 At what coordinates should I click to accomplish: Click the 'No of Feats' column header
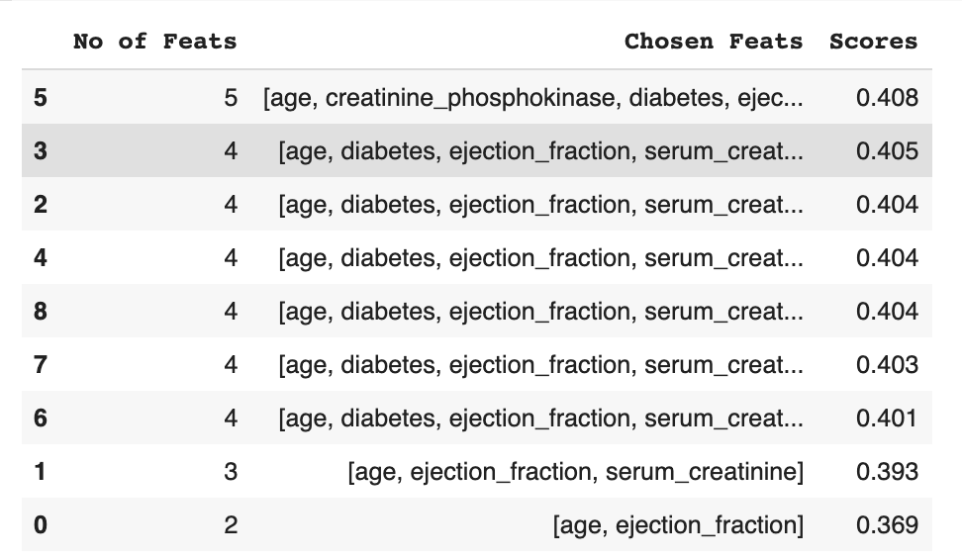pos(155,42)
